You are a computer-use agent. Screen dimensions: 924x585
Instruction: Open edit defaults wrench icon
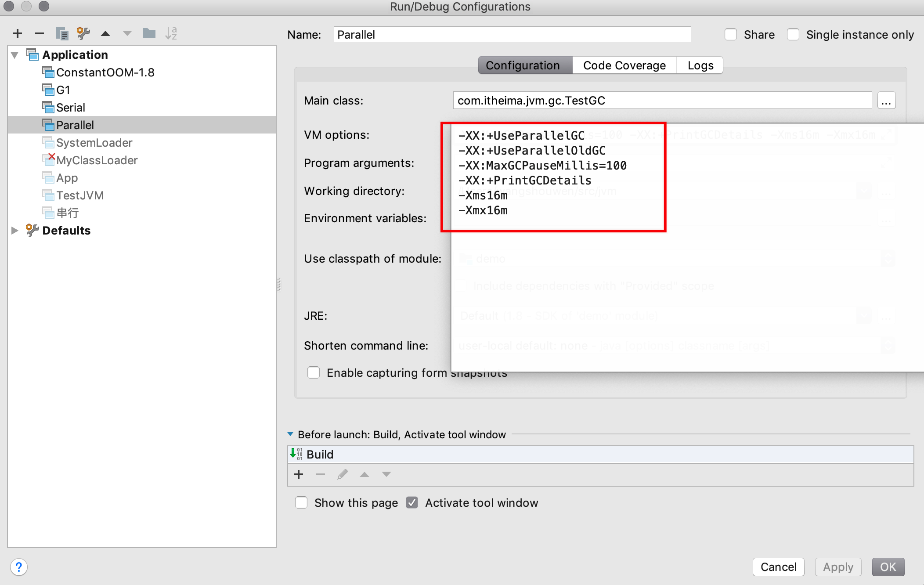[83, 33]
